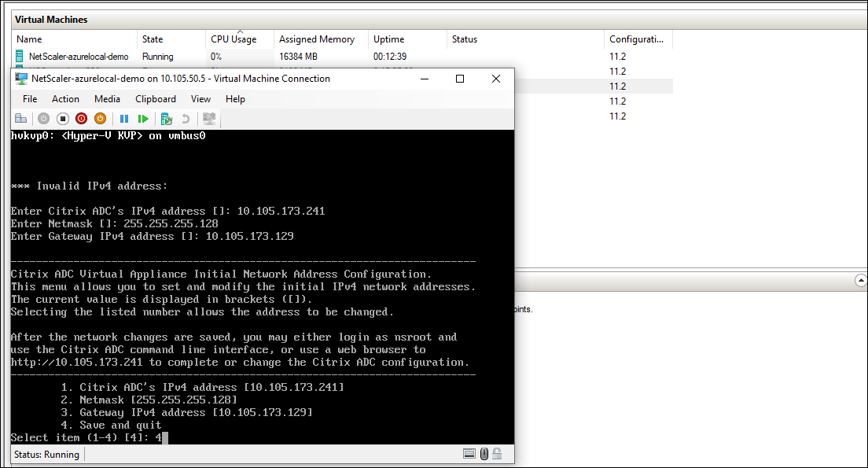Select the NetScaler-azurelocal-demo VM row
868x468 pixels.
tap(78, 56)
